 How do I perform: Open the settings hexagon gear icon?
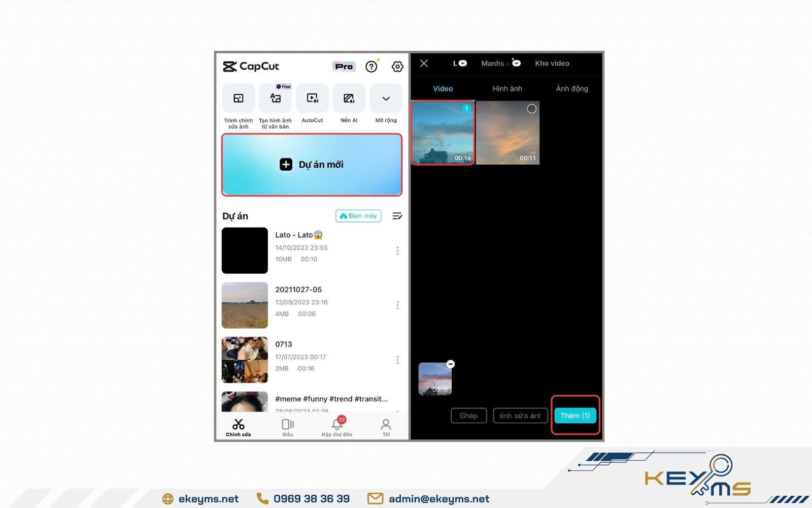click(x=397, y=67)
